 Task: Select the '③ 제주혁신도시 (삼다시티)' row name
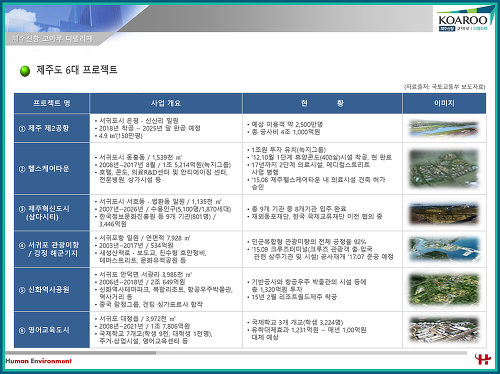coord(44,213)
